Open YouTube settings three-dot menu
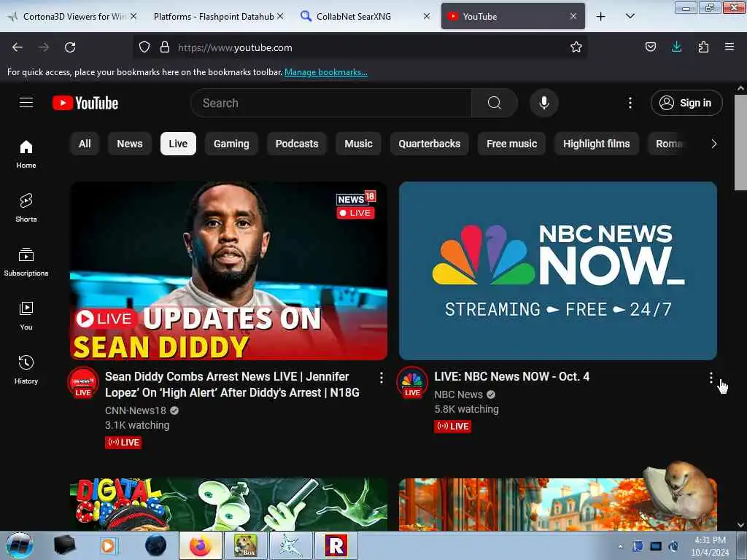The width and height of the screenshot is (747, 560). (x=630, y=103)
